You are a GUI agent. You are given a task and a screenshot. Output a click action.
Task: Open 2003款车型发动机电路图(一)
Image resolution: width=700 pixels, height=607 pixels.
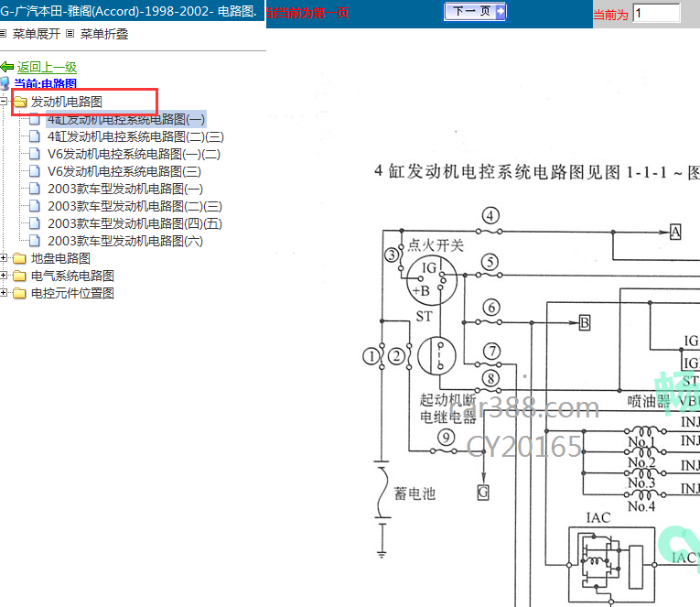click(125, 189)
